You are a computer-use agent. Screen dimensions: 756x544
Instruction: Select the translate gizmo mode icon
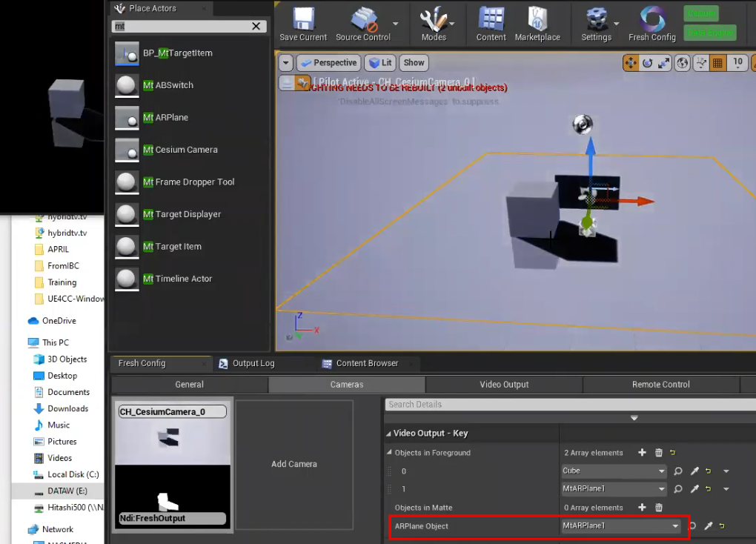[631, 63]
